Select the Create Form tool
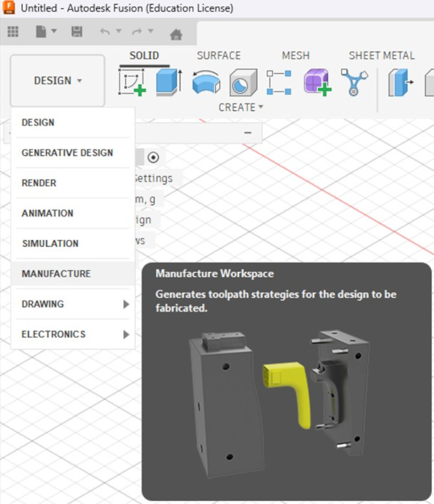The width and height of the screenshot is (434, 504). [x=317, y=82]
